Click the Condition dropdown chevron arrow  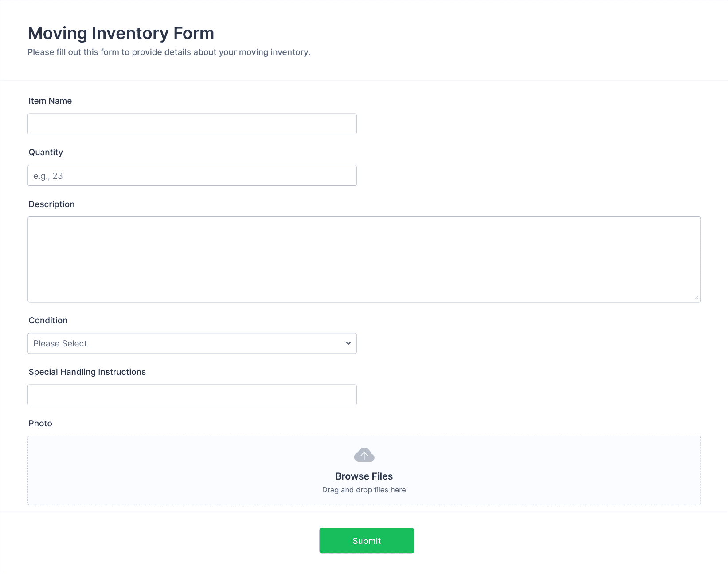[348, 343]
